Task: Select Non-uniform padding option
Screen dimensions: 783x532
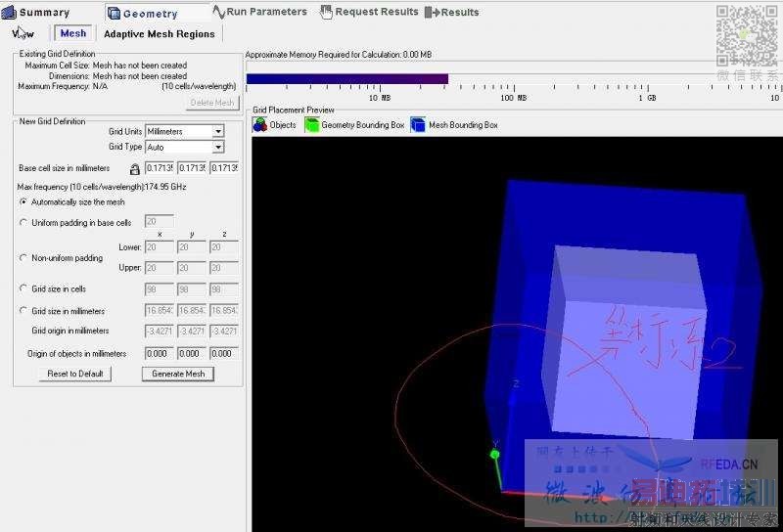Action: (23, 258)
